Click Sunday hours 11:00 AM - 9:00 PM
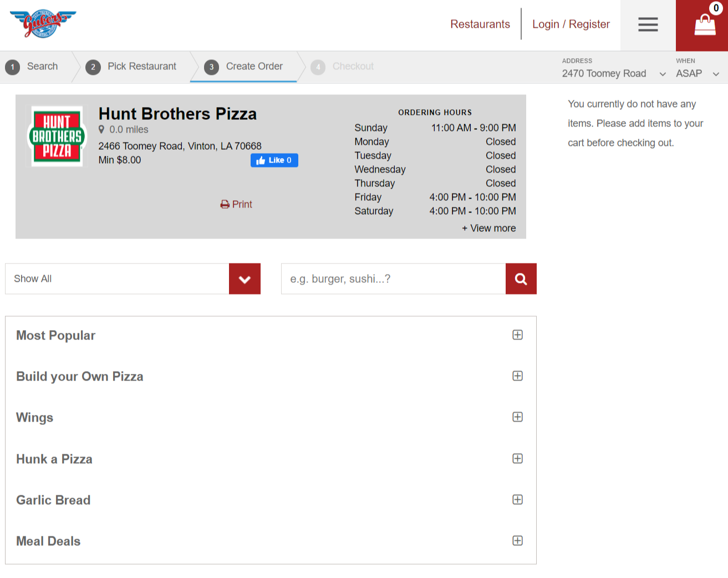Image resolution: width=728 pixels, height=578 pixels. coord(474,128)
